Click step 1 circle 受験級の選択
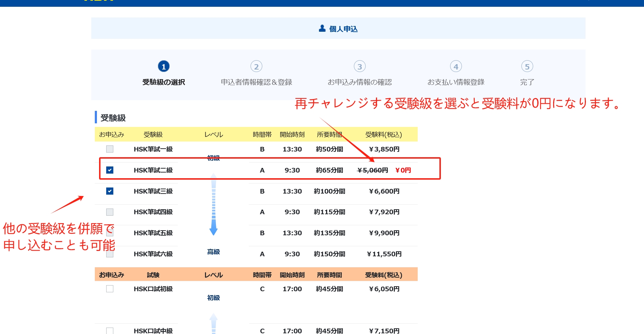 pyautogui.click(x=164, y=66)
